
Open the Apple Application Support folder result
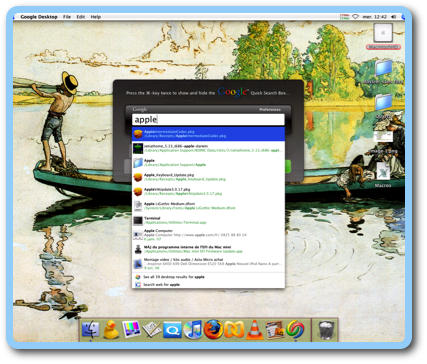tap(209, 163)
